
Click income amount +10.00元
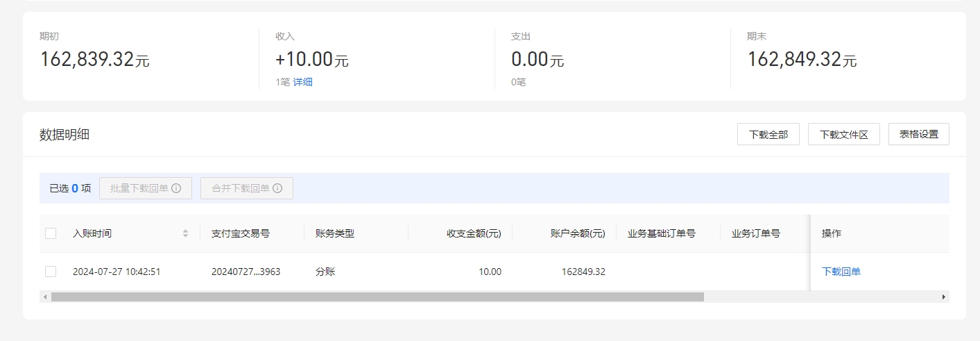pyautogui.click(x=312, y=60)
